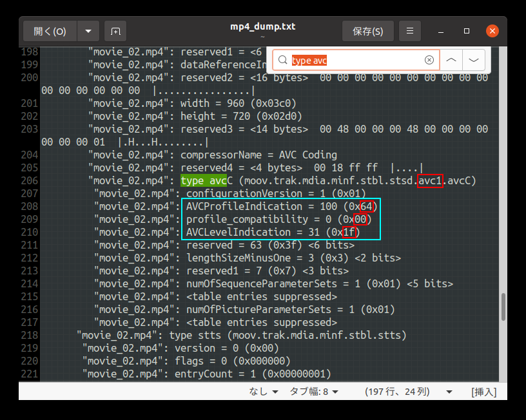
Task: Go to next search match
Action: tap(474, 60)
